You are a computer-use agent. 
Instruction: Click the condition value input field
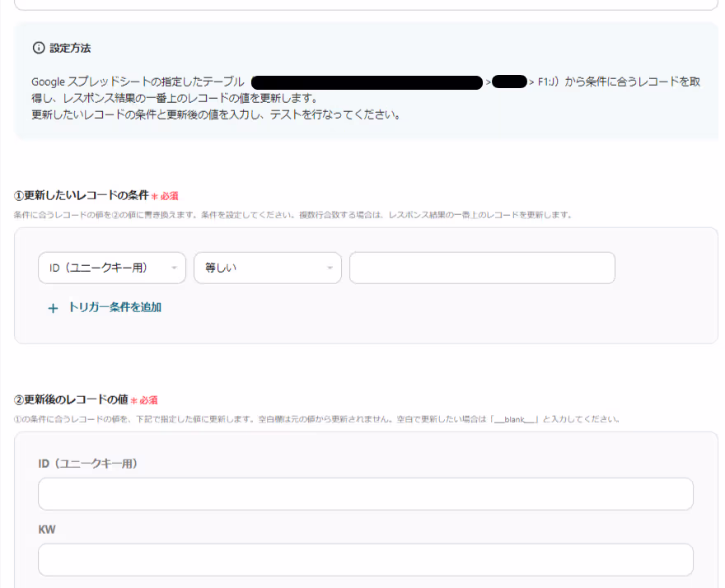[482, 268]
